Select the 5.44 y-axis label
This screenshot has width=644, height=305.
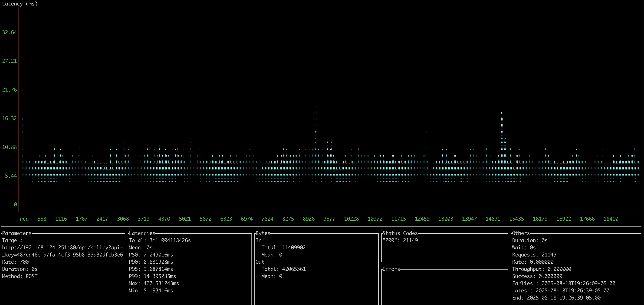11,176
